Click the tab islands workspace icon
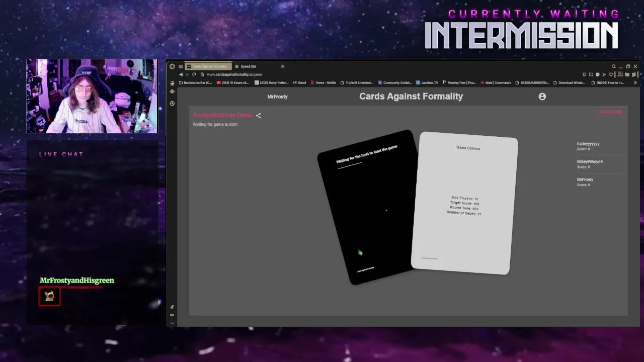The image size is (644, 362). [181, 66]
